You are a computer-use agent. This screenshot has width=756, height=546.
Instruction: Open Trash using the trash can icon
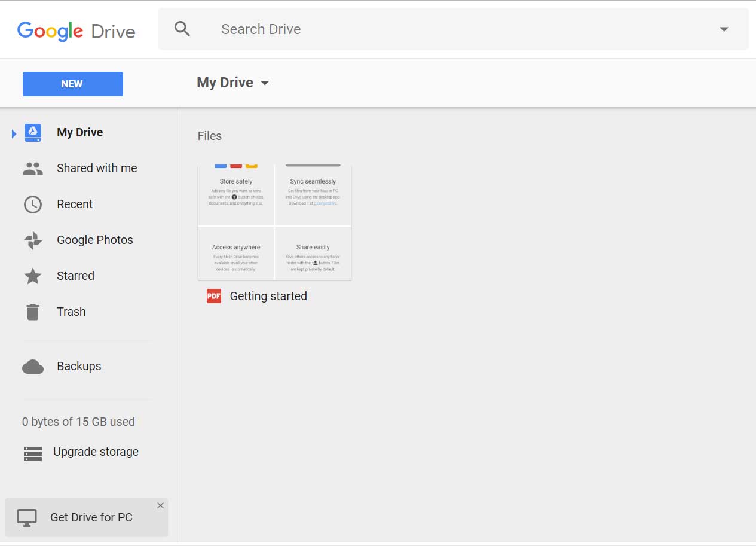(x=32, y=312)
